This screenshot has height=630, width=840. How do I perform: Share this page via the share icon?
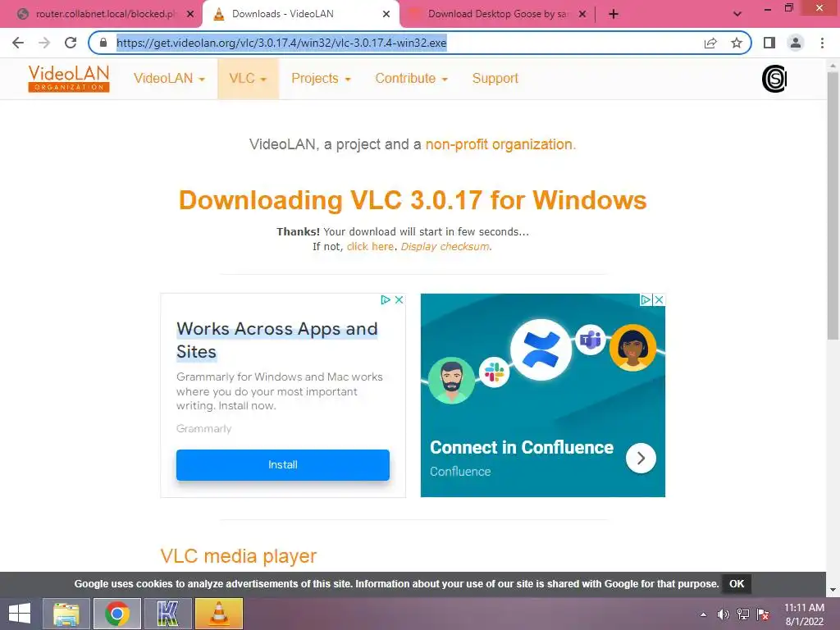pos(710,43)
